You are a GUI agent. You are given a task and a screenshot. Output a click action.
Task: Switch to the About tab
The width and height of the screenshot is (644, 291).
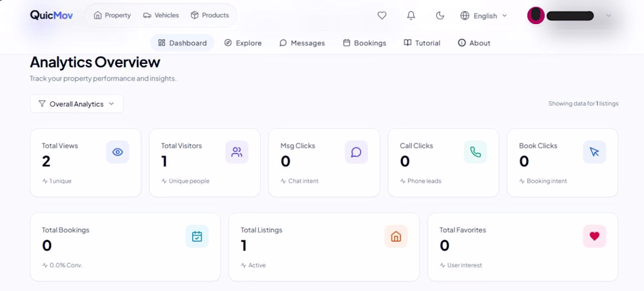[474, 43]
